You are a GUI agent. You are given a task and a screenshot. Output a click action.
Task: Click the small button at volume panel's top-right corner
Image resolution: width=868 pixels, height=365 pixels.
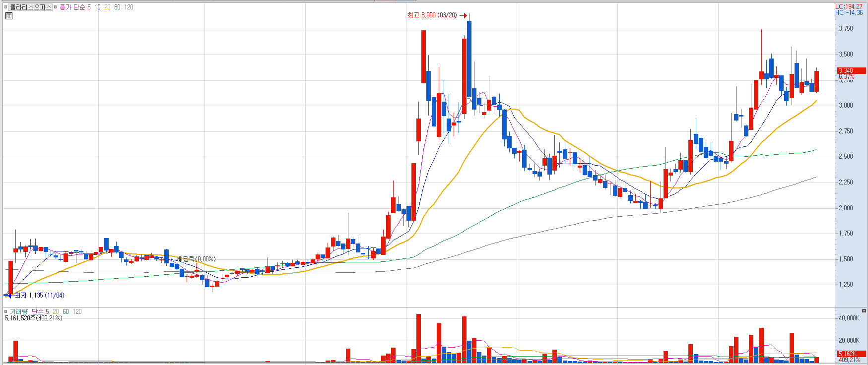pos(864,310)
